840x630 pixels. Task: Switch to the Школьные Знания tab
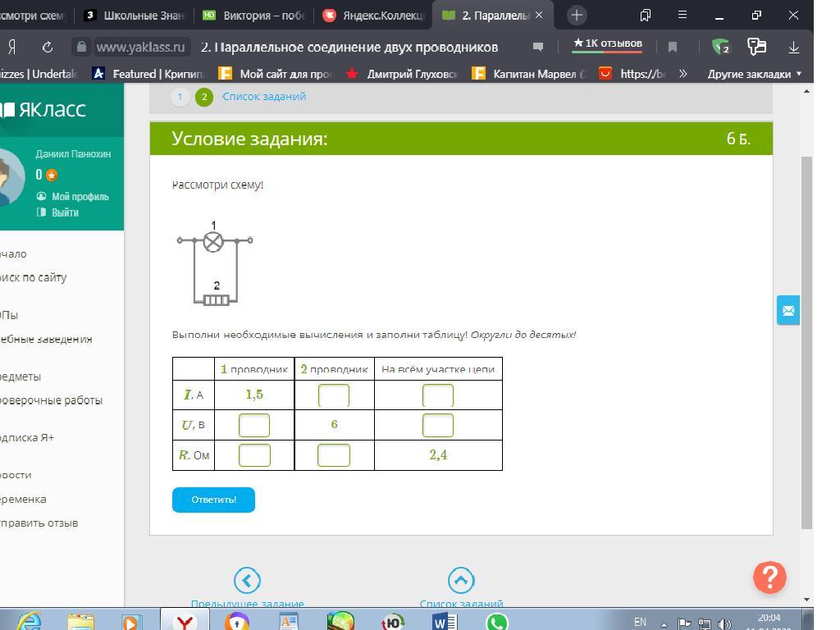point(137,15)
